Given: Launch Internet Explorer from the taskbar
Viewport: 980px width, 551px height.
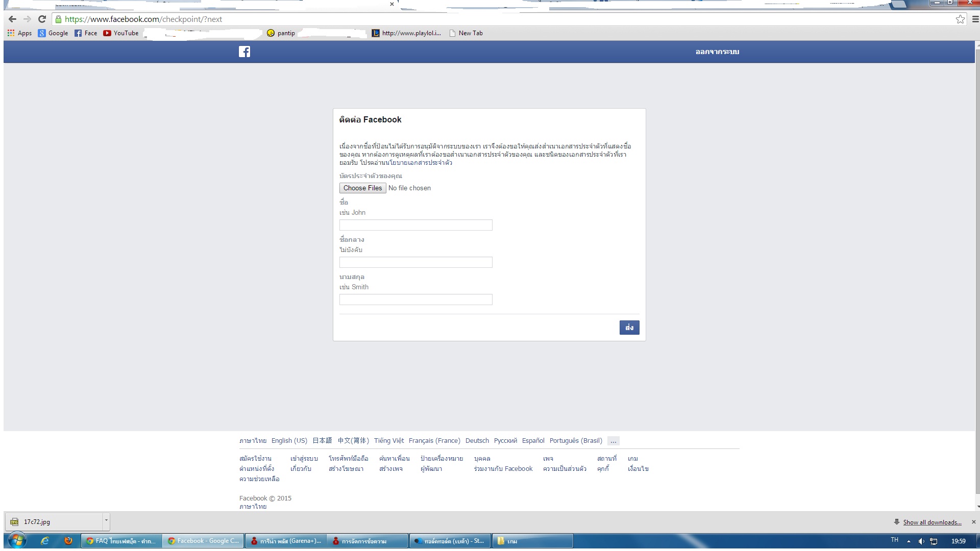Looking at the screenshot, I should [x=45, y=541].
